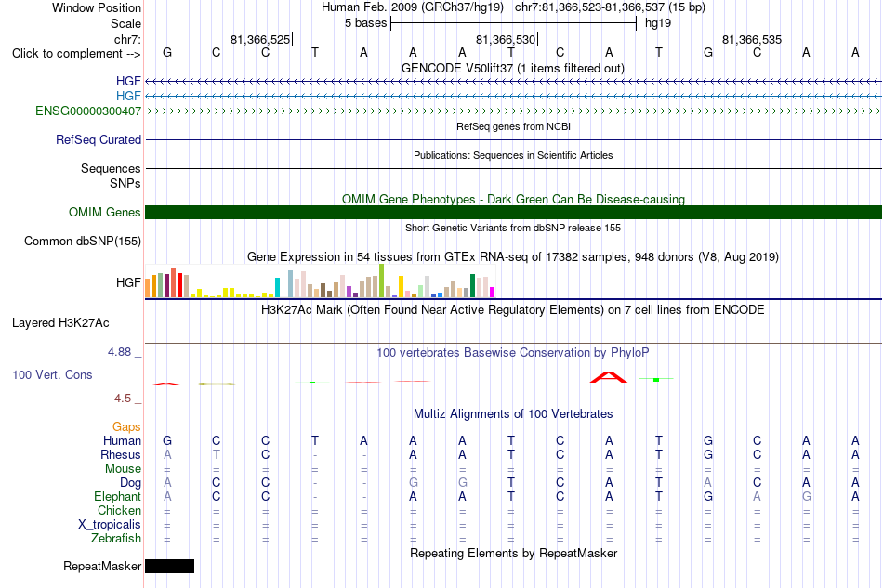The height and width of the screenshot is (588, 883).
Task: Open the 'Gene Expression in 54 tissues' title
Action: click(513, 257)
